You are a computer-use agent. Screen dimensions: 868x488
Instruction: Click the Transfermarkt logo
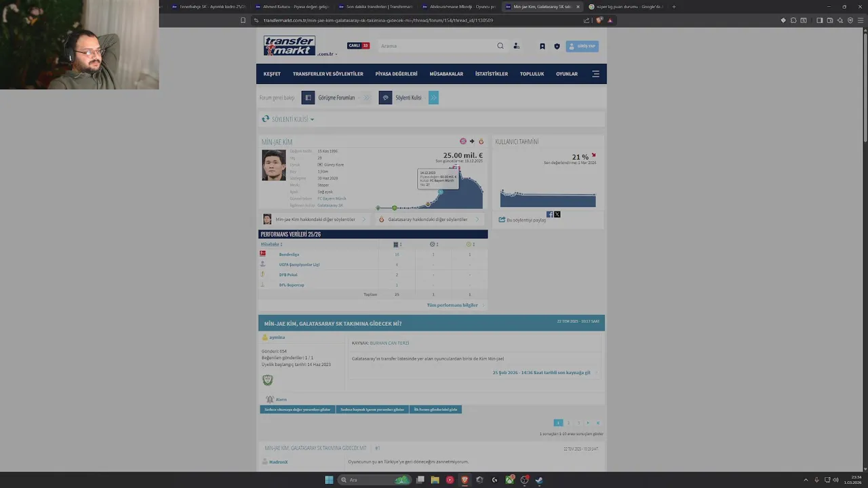pos(290,45)
